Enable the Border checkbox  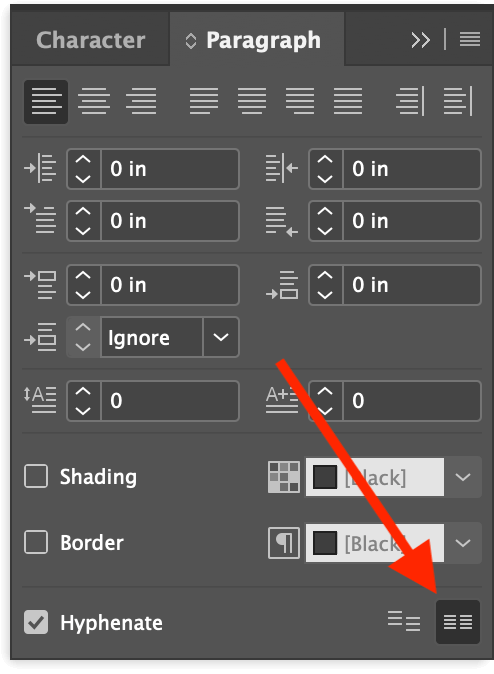coord(36,542)
